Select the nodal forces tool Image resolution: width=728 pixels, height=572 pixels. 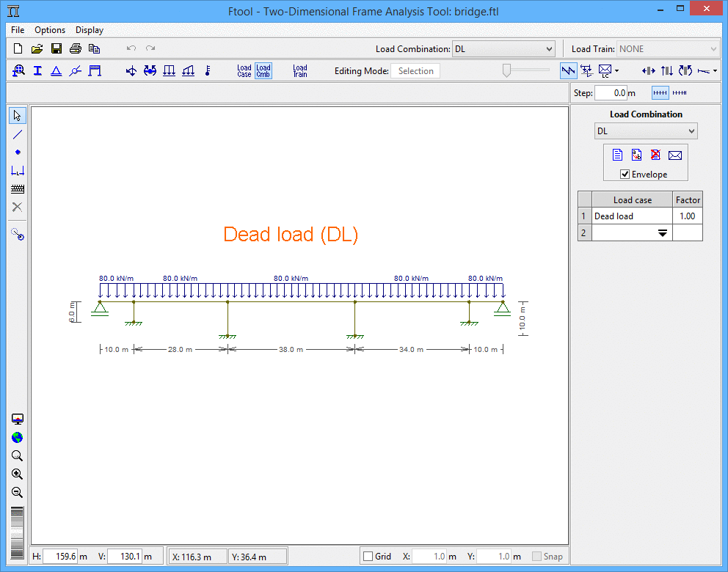131,70
